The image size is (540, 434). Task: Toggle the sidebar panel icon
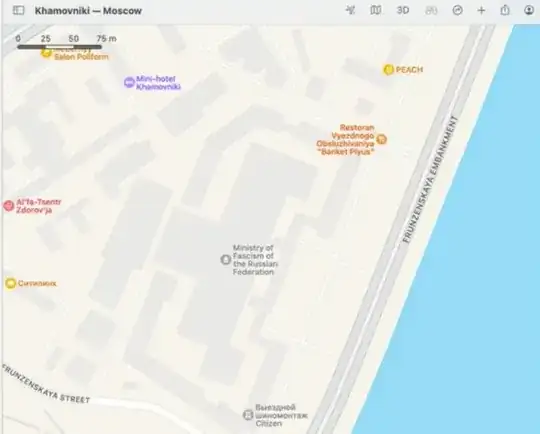click(19, 10)
